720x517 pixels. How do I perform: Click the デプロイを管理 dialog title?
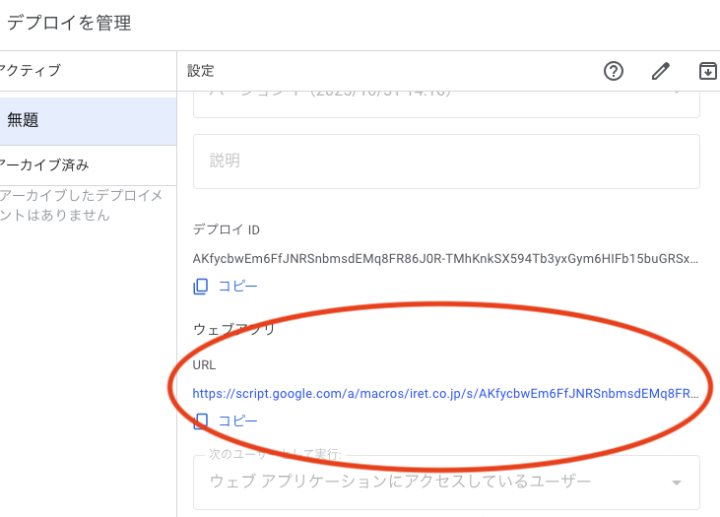pos(68,23)
